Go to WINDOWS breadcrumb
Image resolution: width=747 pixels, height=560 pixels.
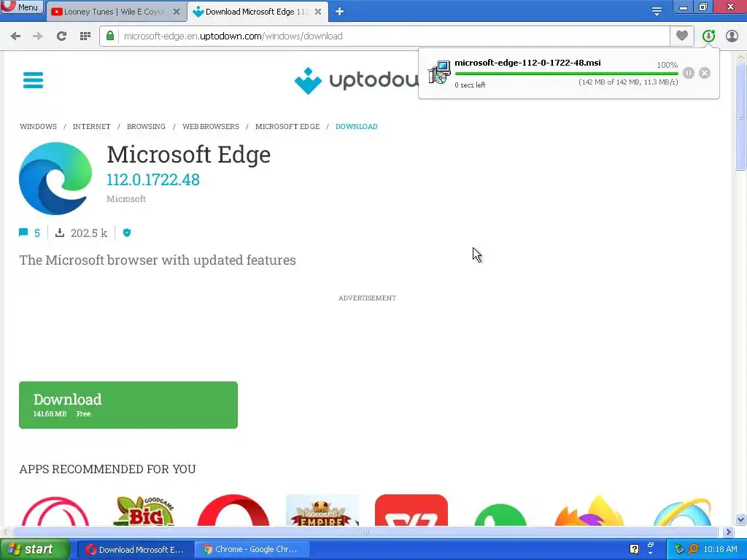point(38,127)
